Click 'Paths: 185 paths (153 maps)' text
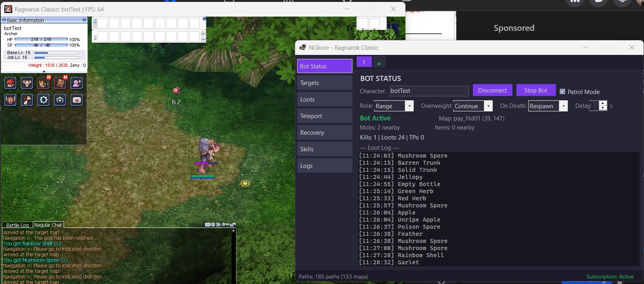644x284 pixels. 333,276
